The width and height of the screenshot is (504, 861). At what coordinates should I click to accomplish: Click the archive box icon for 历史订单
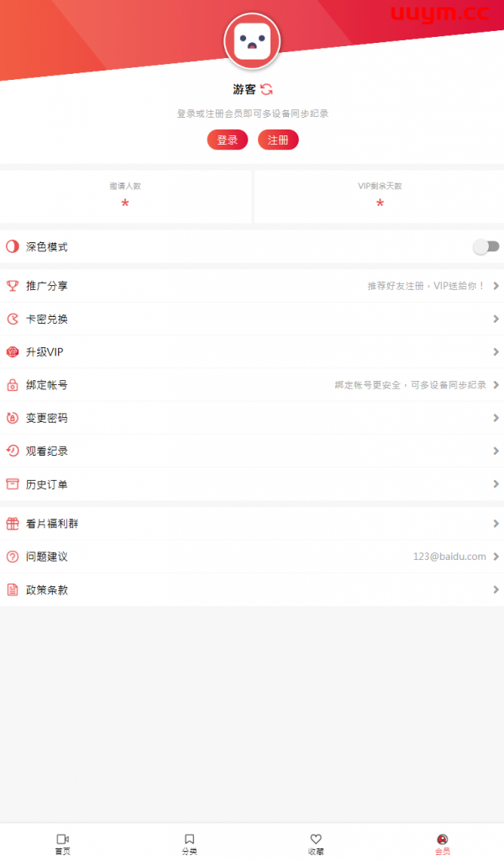tap(13, 484)
